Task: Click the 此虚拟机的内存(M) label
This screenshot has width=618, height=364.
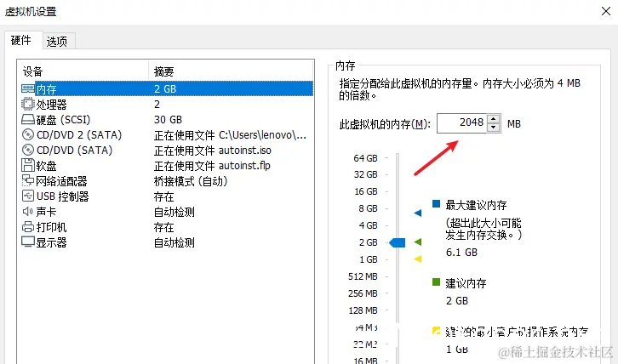Action: click(x=385, y=124)
